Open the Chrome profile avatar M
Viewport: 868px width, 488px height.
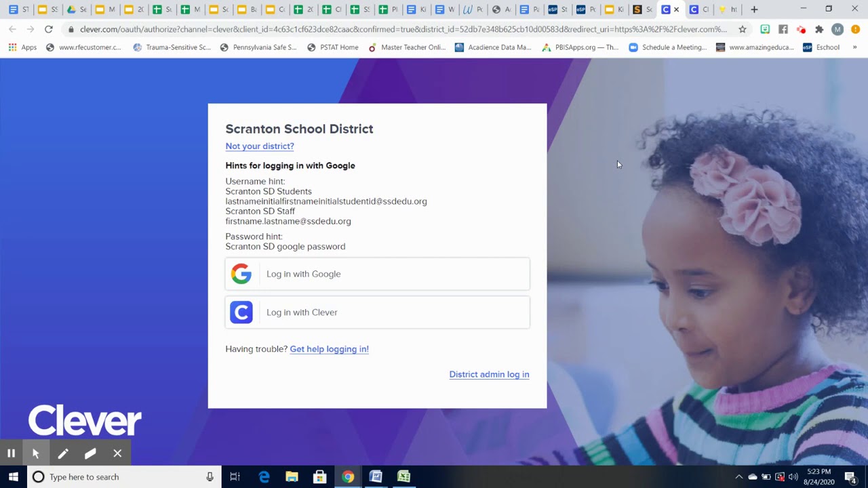pos(837,29)
